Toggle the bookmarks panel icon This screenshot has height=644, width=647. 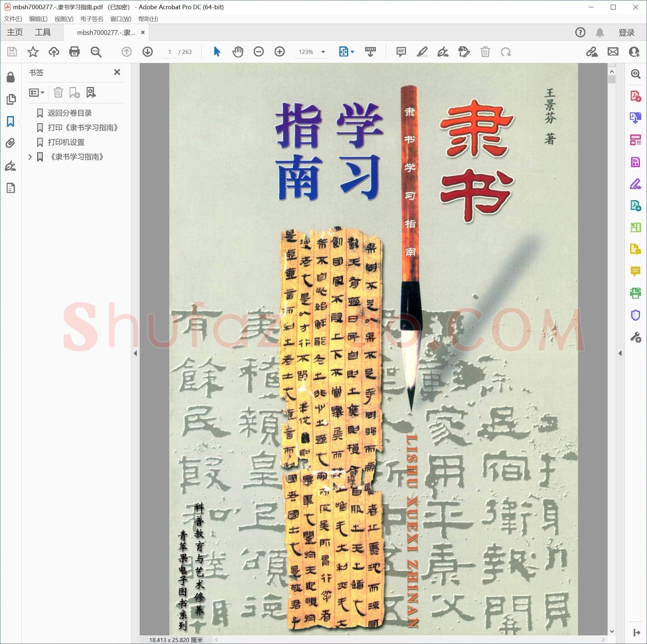[x=11, y=122]
